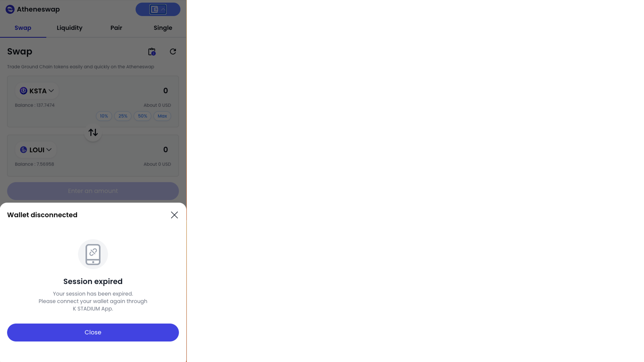Expand the KSTA token selector chevron
Viewport: 644px width, 362px height.
click(x=51, y=91)
